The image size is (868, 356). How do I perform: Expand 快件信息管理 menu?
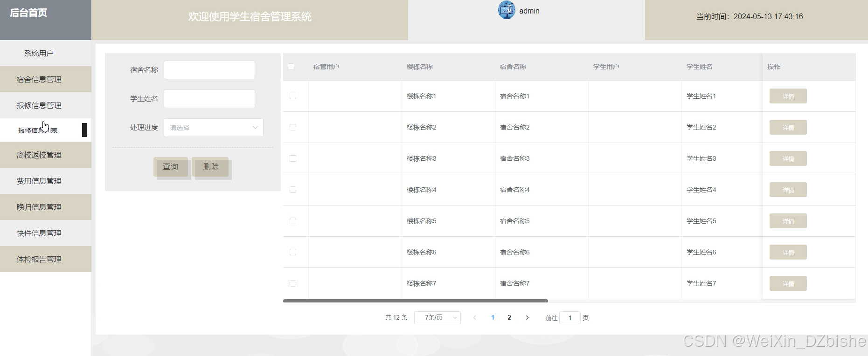[x=46, y=233]
